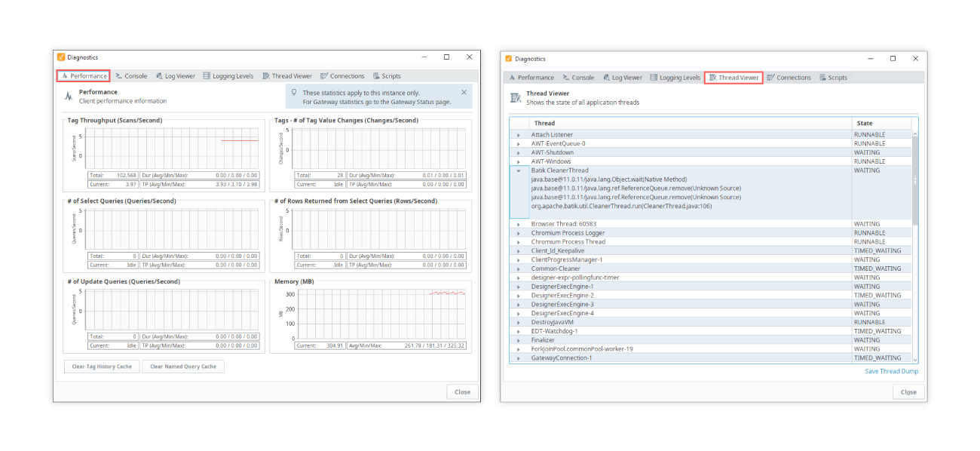The width and height of the screenshot is (980, 451).
Task: Dismiss the statistics info banner
Action: pyautogui.click(x=464, y=93)
